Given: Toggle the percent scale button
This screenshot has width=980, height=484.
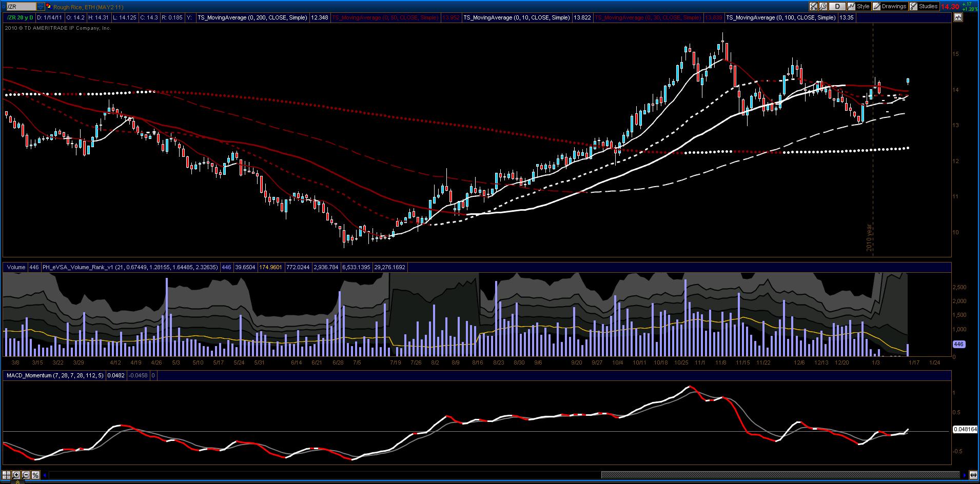Looking at the screenshot, I should point(36,475).
